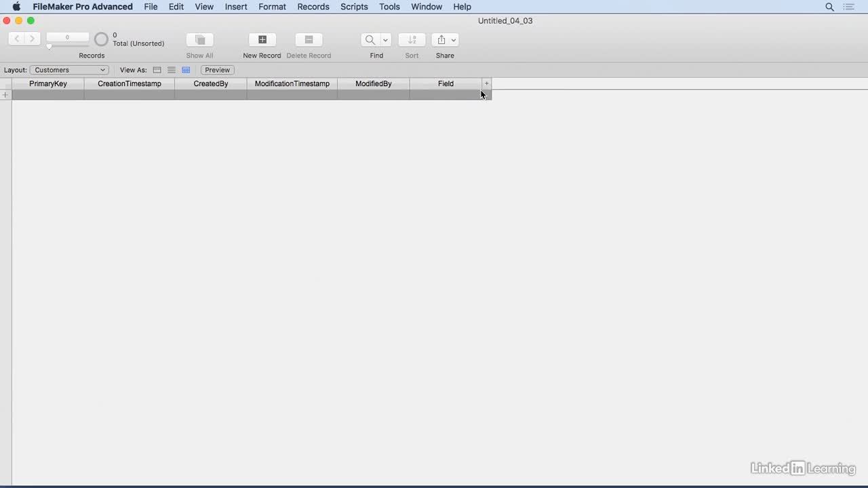Click the Share toolbar icon

pyautogui.click(x=441, y=40)
